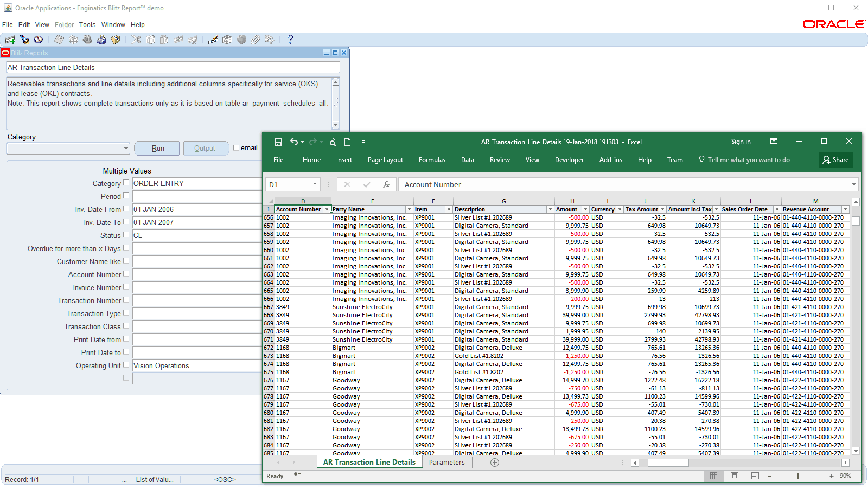
Task: Tick the Operating Unit checkbox
Action: pos(126,365)
